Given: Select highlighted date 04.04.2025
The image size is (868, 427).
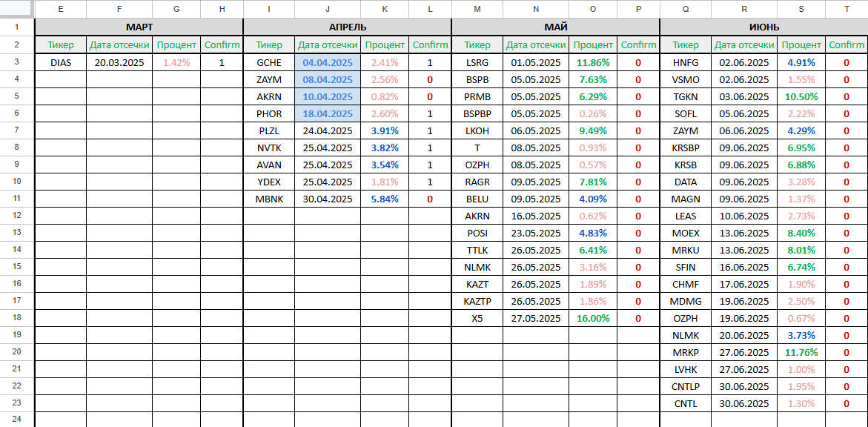Looking at the screenshot, I should pyautogui.click(x=327, y=62).
